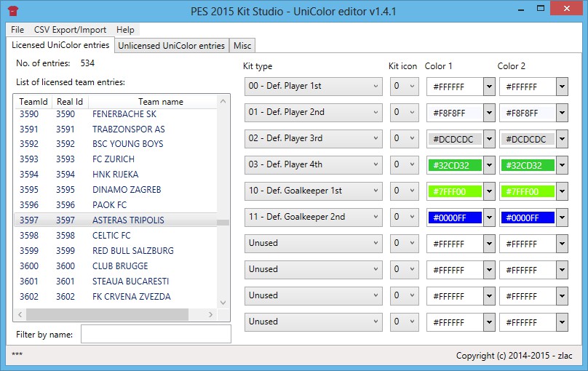
Task: Expand the 10 - Def. Goalkeeper 1st dropdown
Action: (x=313, y=191)
